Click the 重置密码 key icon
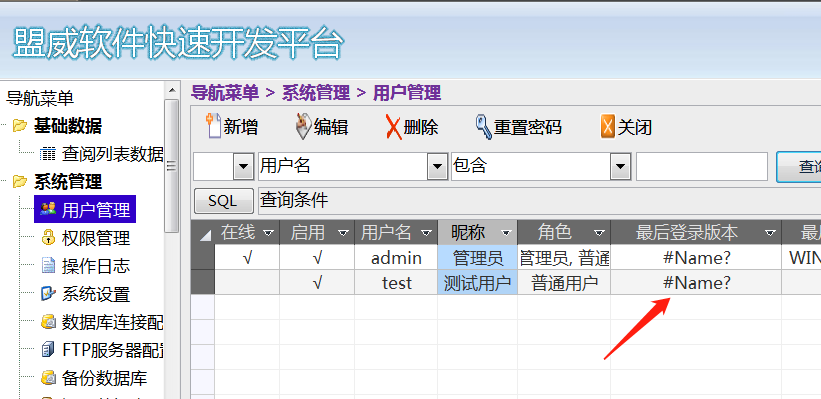The width and height of the screenshot is (821, 399). click(x=483, y=127)
